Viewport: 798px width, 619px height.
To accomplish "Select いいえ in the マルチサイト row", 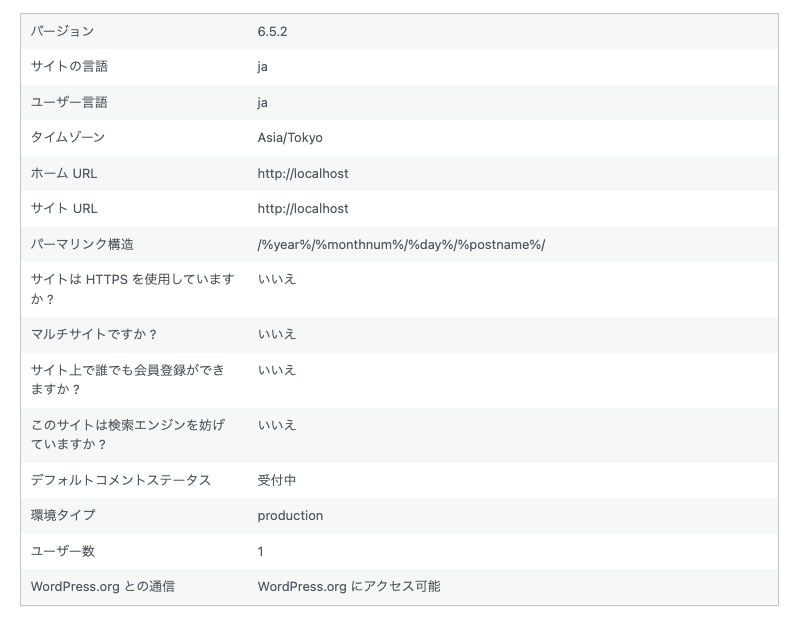I will tap(277, 334).
